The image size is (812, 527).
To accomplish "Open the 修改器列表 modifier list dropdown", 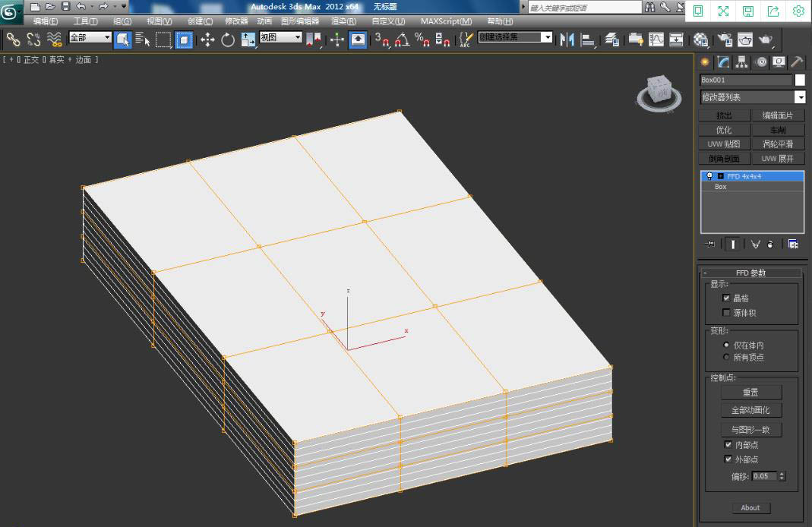I will (x=800, y=97).
